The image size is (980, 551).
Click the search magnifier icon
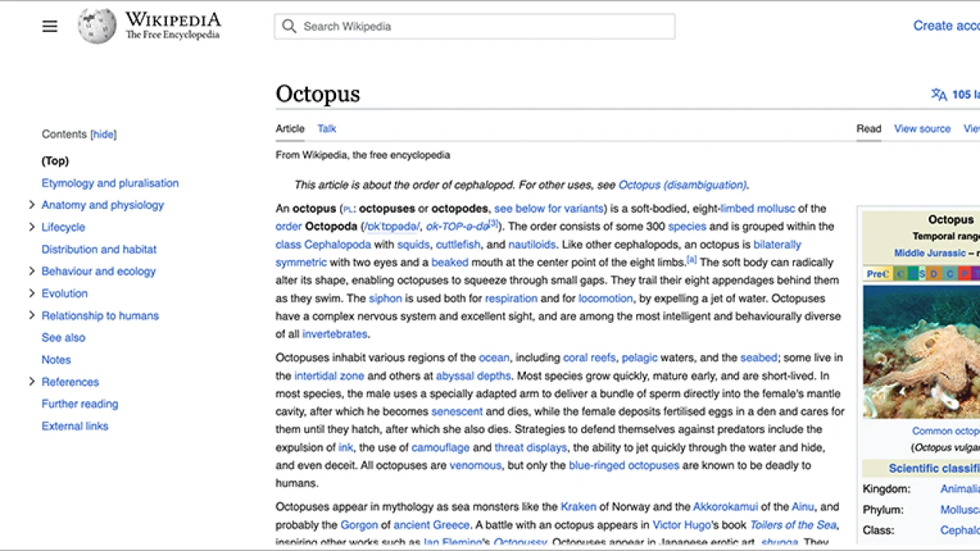(x=289, y=26)
